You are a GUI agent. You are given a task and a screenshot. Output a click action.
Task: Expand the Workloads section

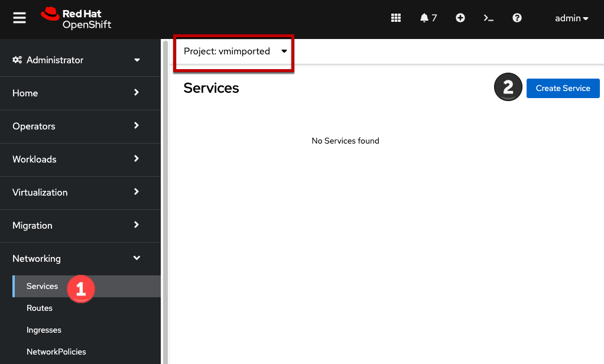click(77, 160)
